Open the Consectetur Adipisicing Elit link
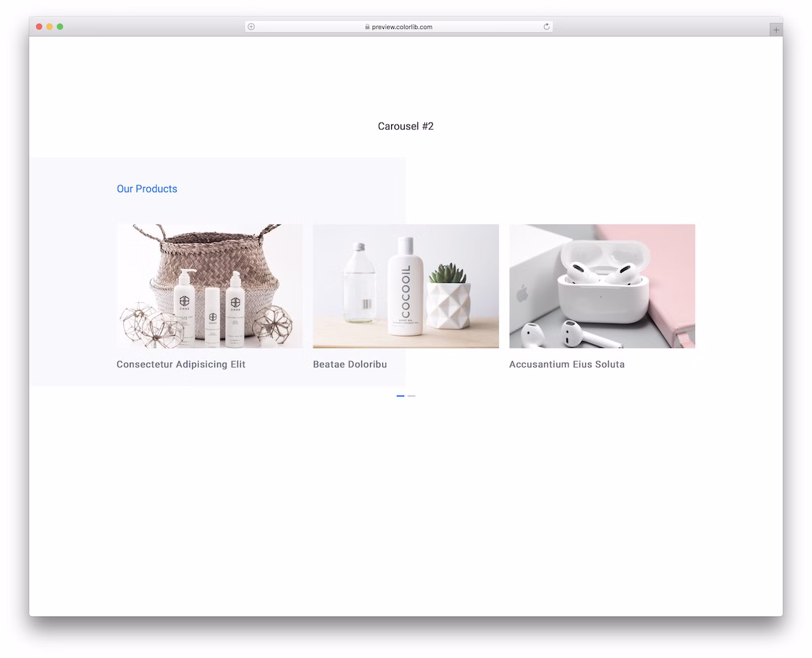The image size is (812, 658). tap(181, 364)
